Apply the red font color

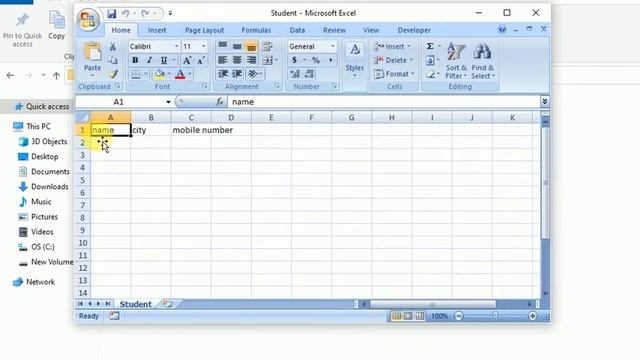(180, 74)
